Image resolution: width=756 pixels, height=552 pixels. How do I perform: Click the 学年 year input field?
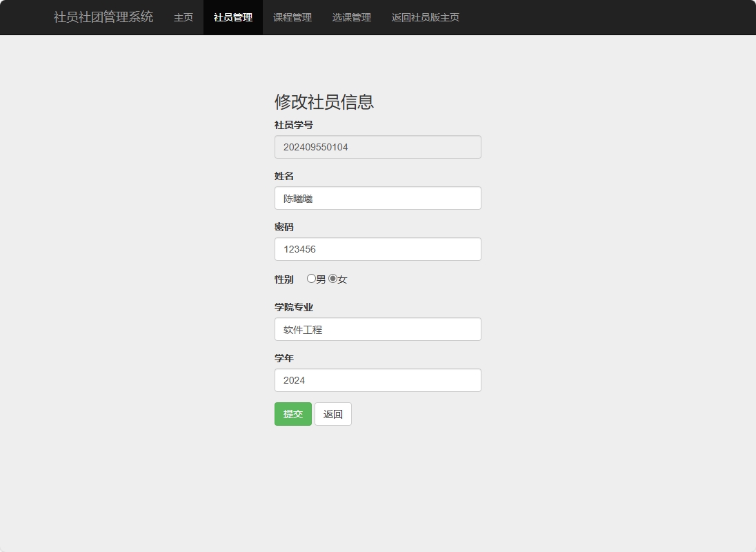tap(377, 380)
